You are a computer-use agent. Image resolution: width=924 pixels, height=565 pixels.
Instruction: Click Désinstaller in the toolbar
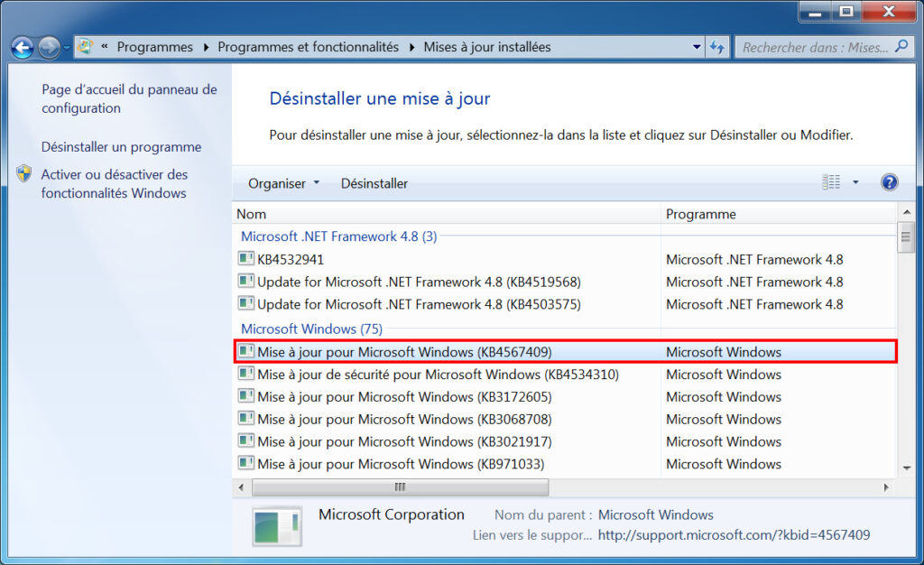coord(374,183)
